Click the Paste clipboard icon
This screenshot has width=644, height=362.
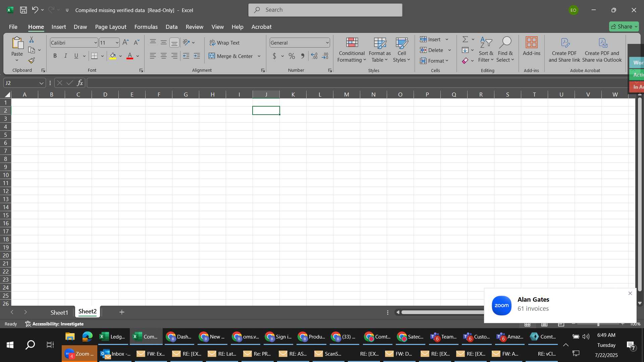pyautogui.click(x=17, y=43)
